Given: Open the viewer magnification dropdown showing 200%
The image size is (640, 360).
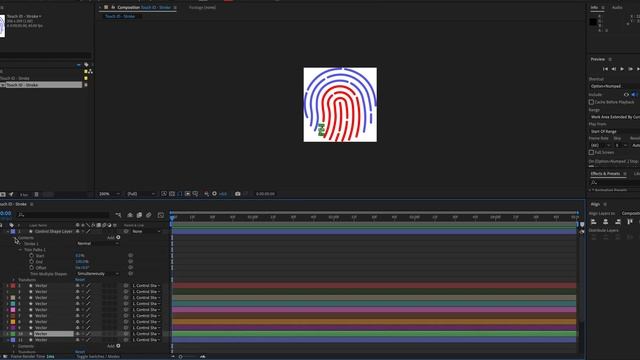Looking at the screenshot, I should (109, 194).
